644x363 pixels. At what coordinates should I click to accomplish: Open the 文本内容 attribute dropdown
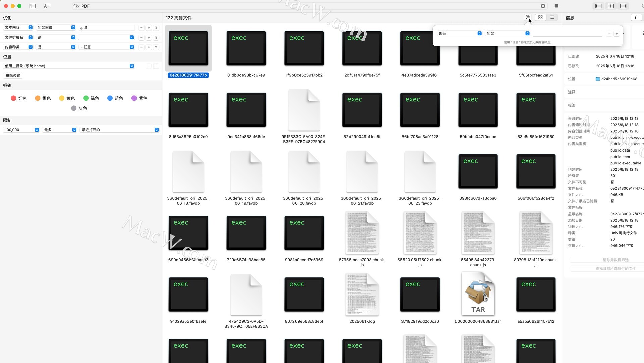18,27
